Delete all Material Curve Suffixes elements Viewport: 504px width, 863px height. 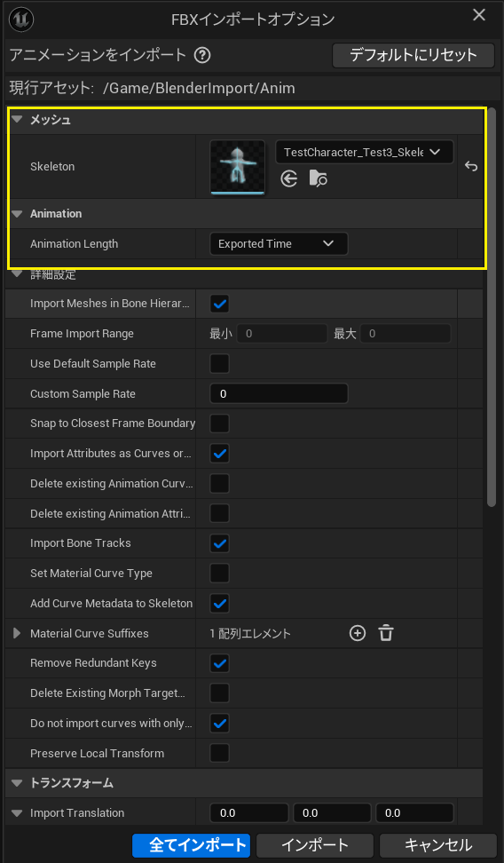386,634
